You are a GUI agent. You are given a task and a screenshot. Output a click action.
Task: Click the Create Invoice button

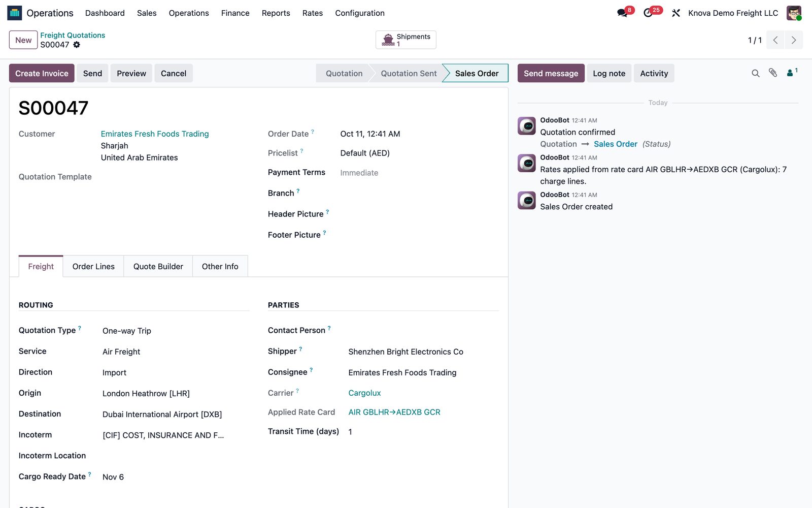[x=42, y=73]
